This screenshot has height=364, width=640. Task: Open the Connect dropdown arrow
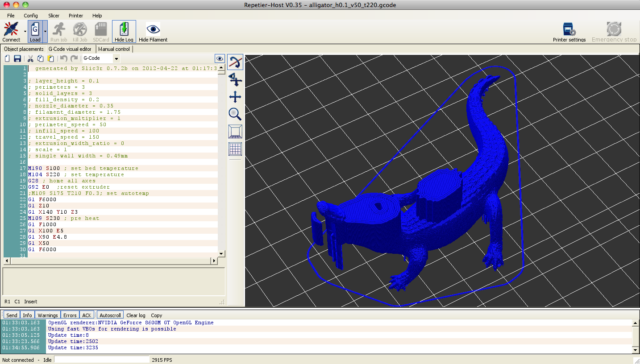[x=25, y=32]
